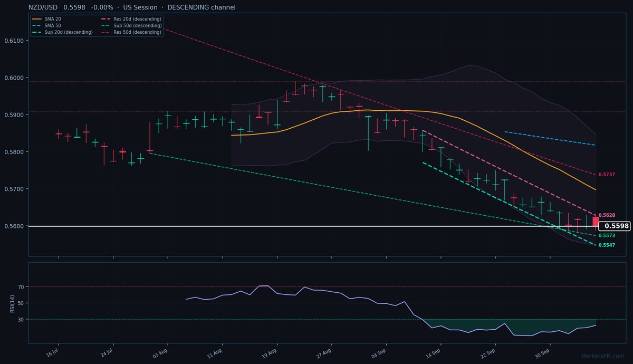Click the SMA 20 legend entry
This screenshot has width=633, height=364.
click(x=46, y=19)
